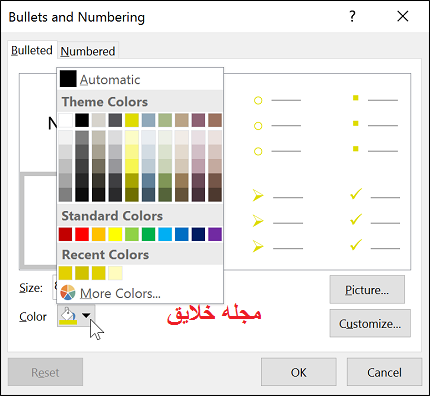Pick white in Theme Colors top row
Screen dimensions: 430x396
coord(65,120)
